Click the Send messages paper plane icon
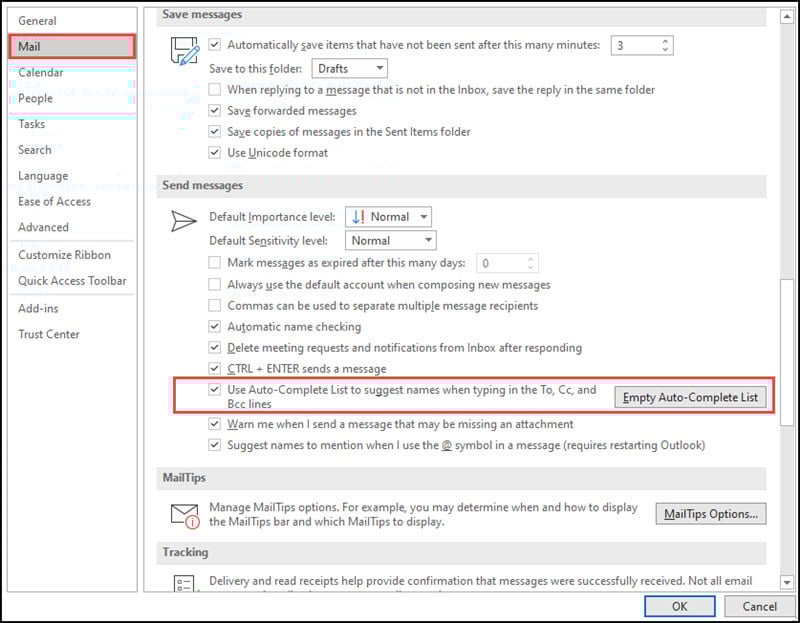The height and width of the screenshot is (623, 800). 183,221
